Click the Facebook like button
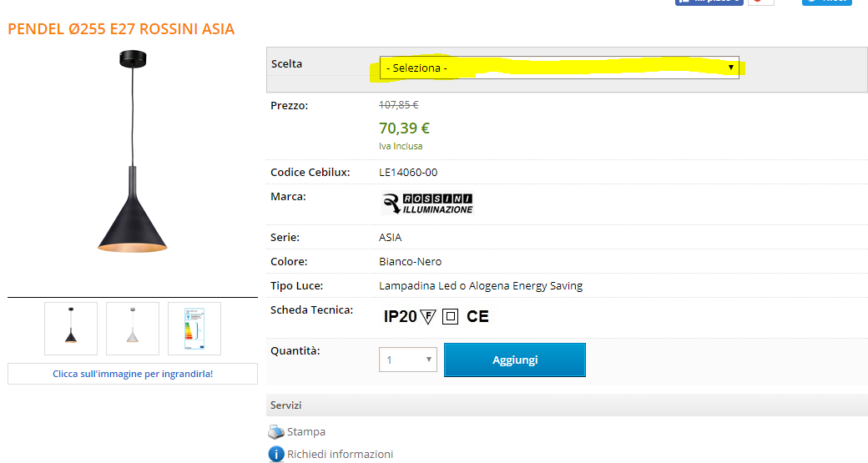Image resolution: width=868 pixels, height=463 pixels. [708, 2]
